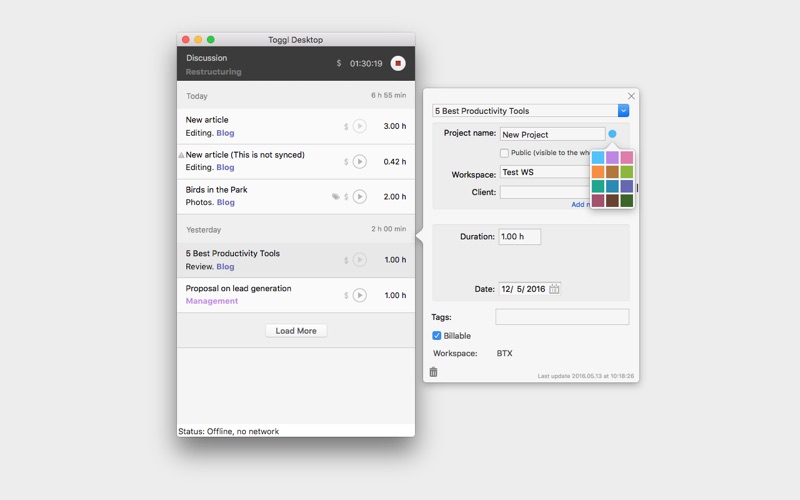Uncheck the Billable checkbox
The image size is (800, 500).
coord(437,336)
